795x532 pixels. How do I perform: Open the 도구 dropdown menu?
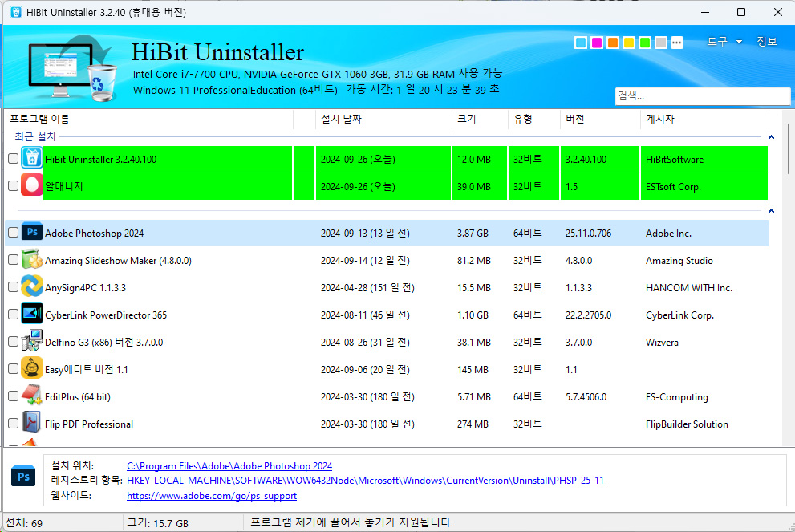[724, 42]
